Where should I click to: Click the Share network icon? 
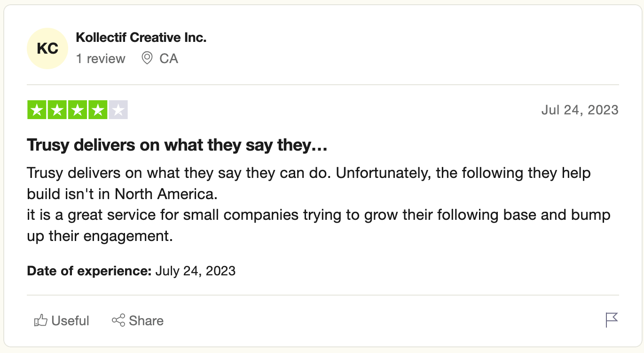pyautogui.click(x=118, y=321)
